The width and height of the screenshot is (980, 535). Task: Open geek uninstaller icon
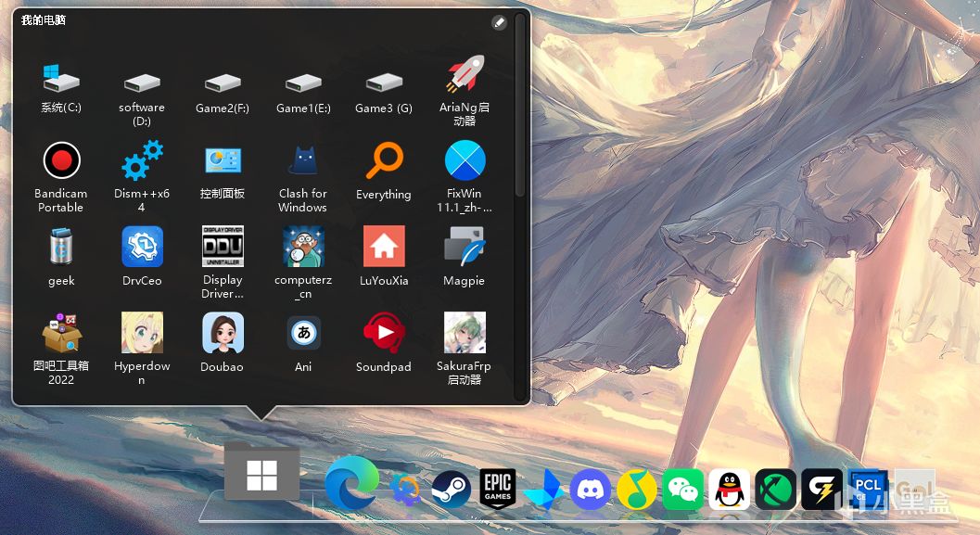tap(61, 247)
